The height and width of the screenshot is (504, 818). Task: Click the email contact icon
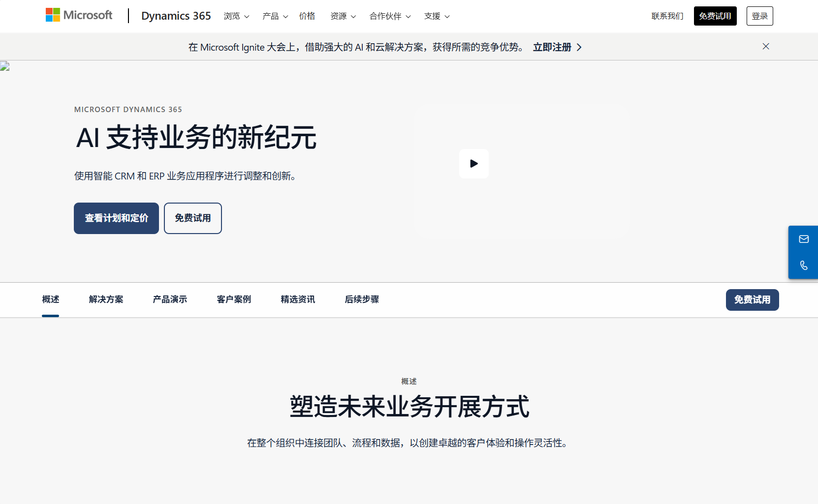point(803,239)
